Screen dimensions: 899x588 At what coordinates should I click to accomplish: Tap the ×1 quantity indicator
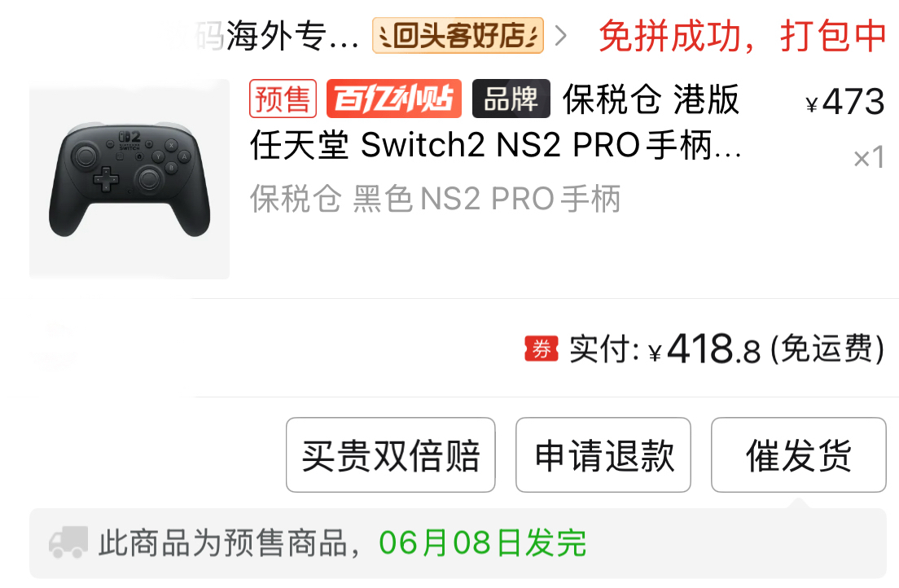(869, 158)
